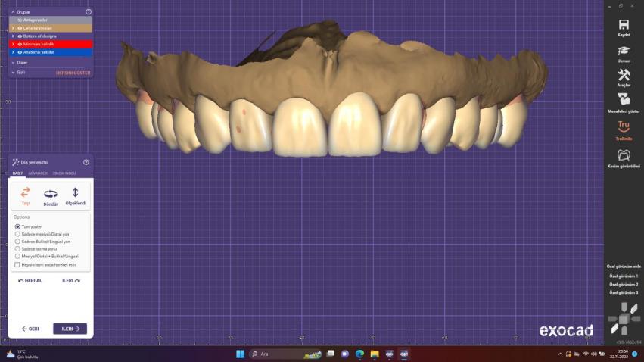Image resolution: width=644 pixels, height=362 pixels.
Task: Select the Taşı move tool
Action: [x=25, y=195]
